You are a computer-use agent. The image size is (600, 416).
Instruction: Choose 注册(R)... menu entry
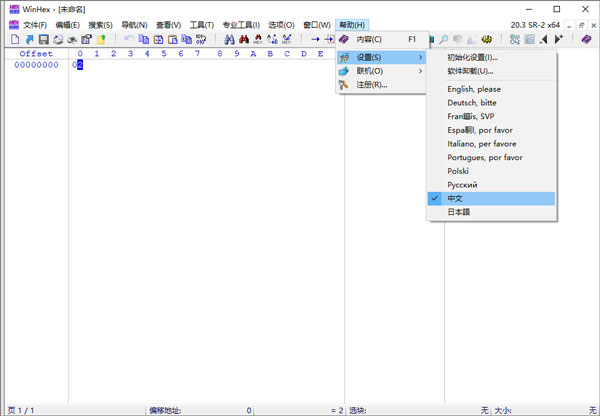[x=382, y=85]
